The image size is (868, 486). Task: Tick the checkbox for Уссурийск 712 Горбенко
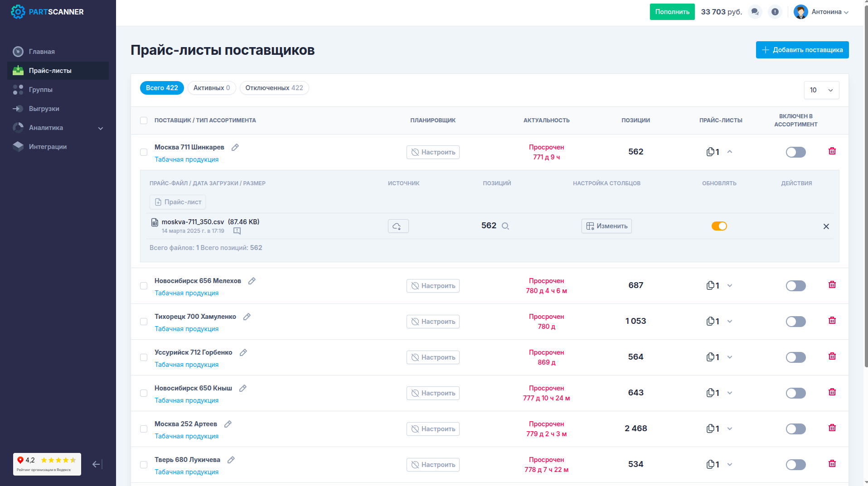click(x=144, y=357)
